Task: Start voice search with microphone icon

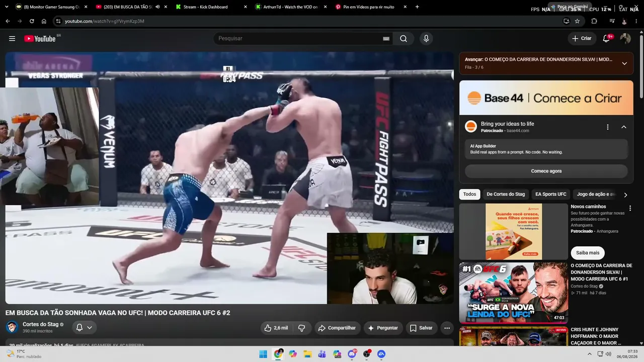Action: (426, 39)
